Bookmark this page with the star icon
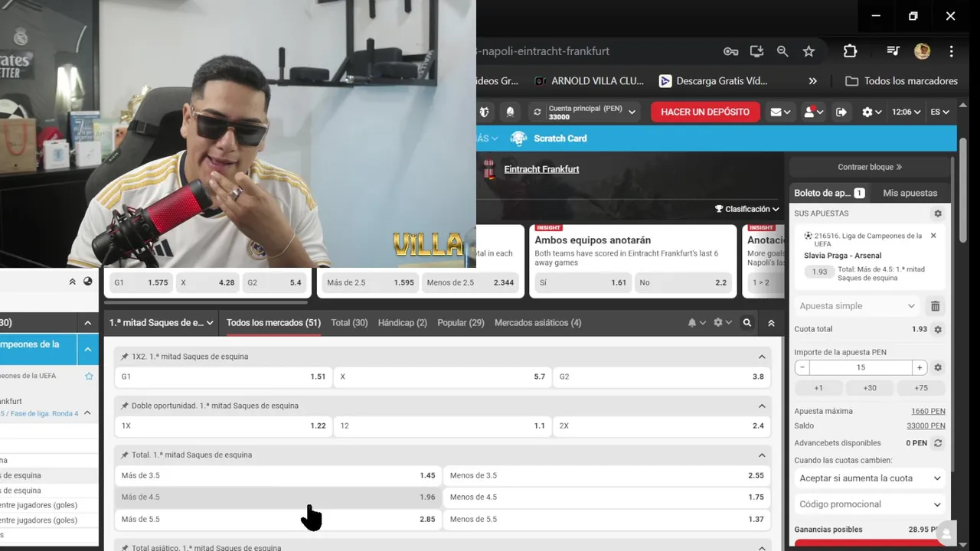980x551 pixels. point(808,51)
